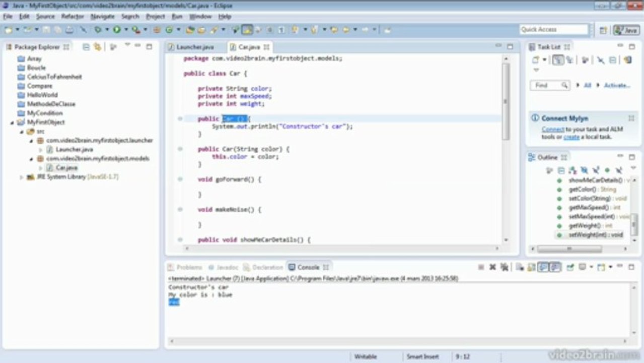The height and width of the screenshot is (363, 644).
Task: Open the Refactor menu
Action: click(73, 17)
